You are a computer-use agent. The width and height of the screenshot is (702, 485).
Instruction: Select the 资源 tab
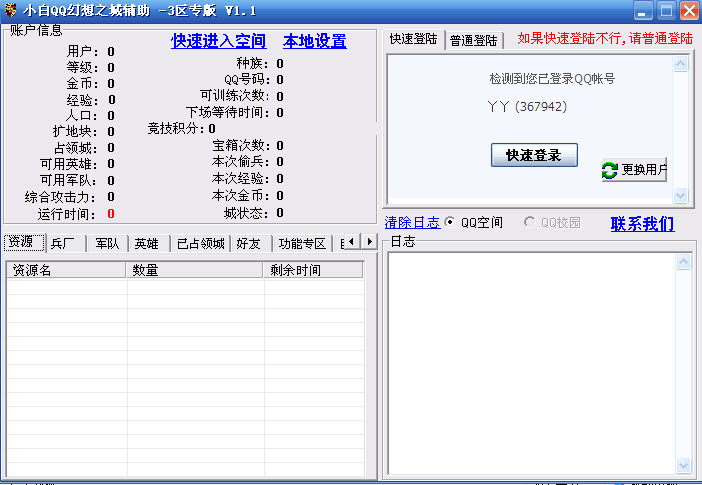point(24,242)
